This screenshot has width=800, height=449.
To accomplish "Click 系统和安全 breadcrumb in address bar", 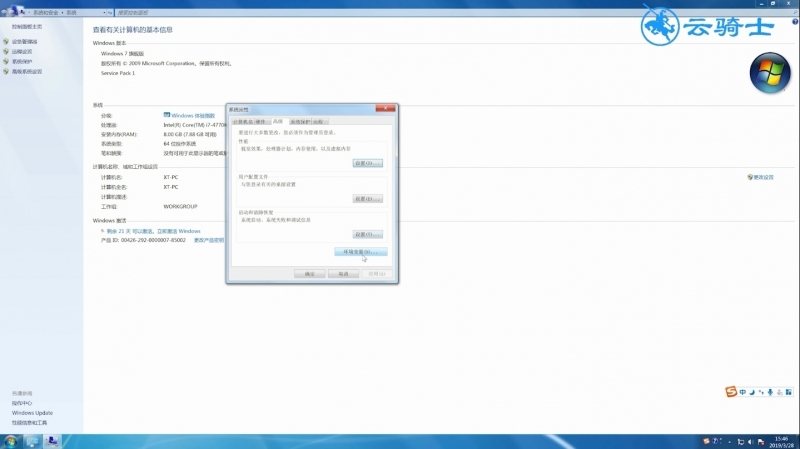I will pyautogui.click(x=46, y=13).
